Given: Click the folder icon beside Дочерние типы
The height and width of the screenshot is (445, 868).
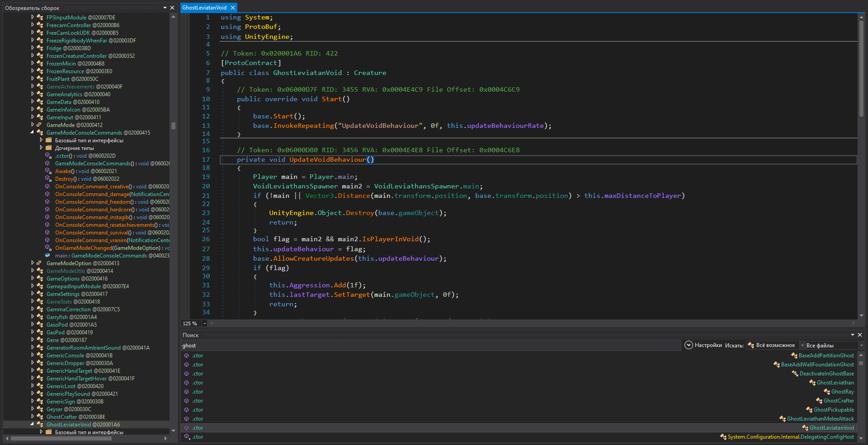Looking at the screenshot, I should [49, 148].
